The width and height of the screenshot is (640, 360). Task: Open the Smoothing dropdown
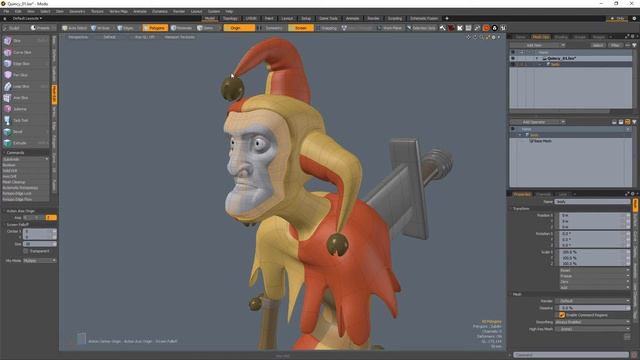[592, 322]
